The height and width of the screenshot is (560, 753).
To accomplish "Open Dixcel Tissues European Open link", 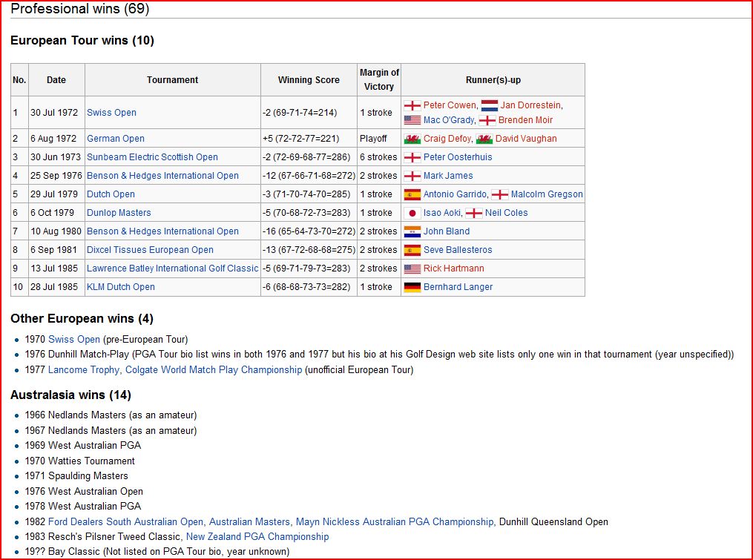I will coord(150,250).
